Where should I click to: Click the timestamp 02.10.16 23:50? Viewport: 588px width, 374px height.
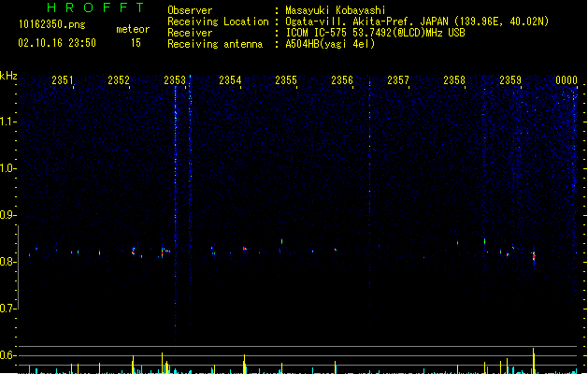[x=57, y=43]
